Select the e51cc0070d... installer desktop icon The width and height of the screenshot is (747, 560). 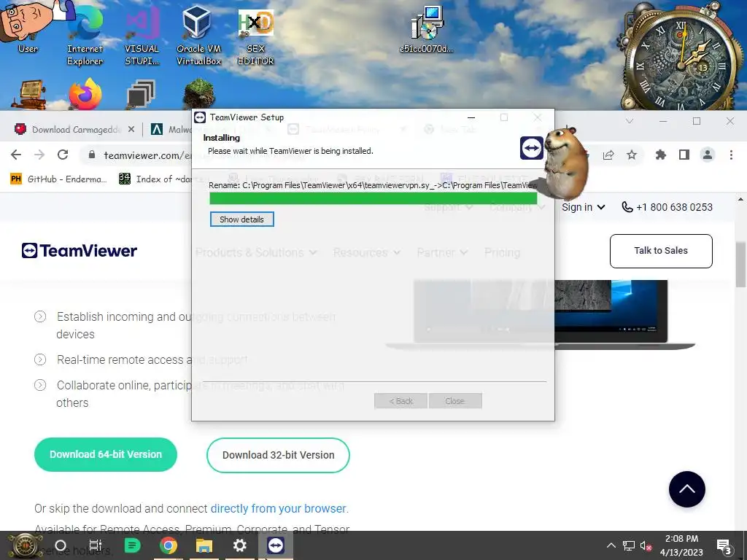[426, 28]
